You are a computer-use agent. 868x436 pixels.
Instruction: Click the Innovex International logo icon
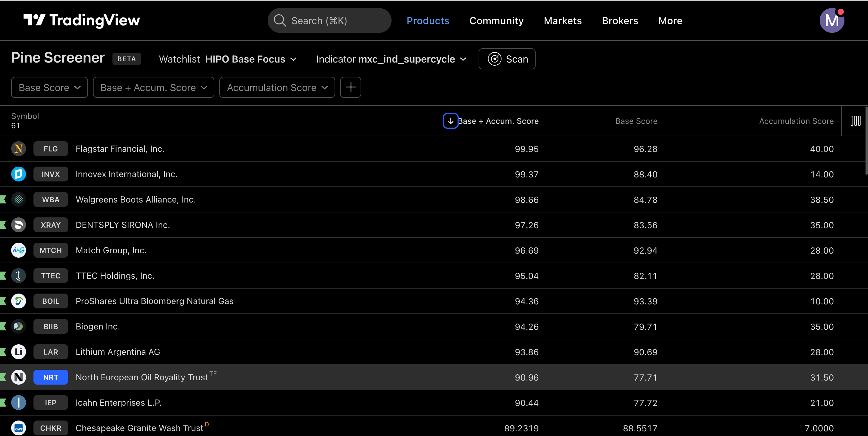point(19,174)
